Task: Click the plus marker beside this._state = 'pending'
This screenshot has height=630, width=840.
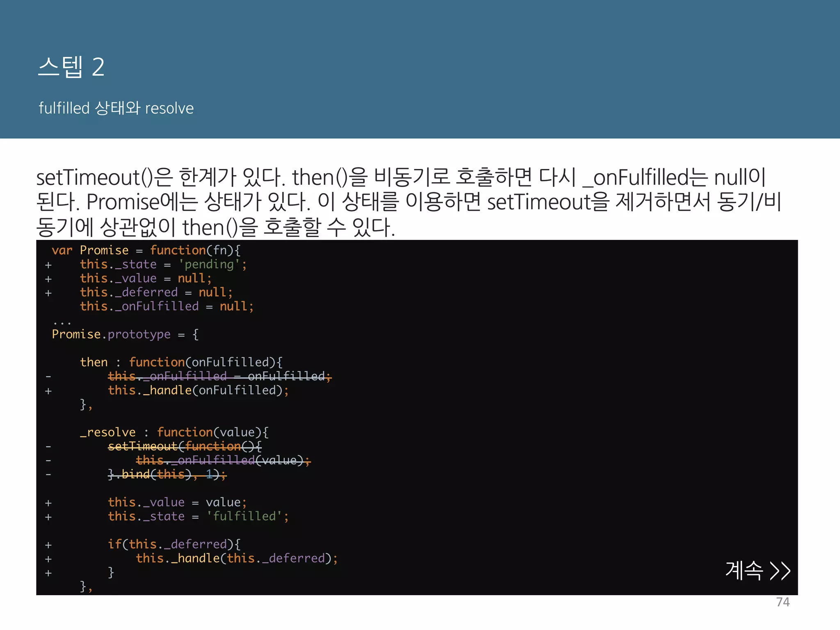Action: click(48, 265)
